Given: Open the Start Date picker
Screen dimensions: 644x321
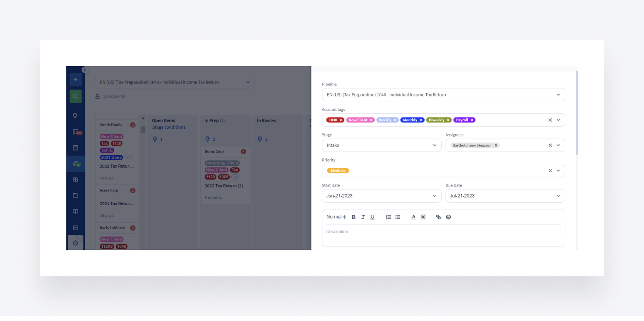Looking at the screenshot, I should (x=381, y=196).
